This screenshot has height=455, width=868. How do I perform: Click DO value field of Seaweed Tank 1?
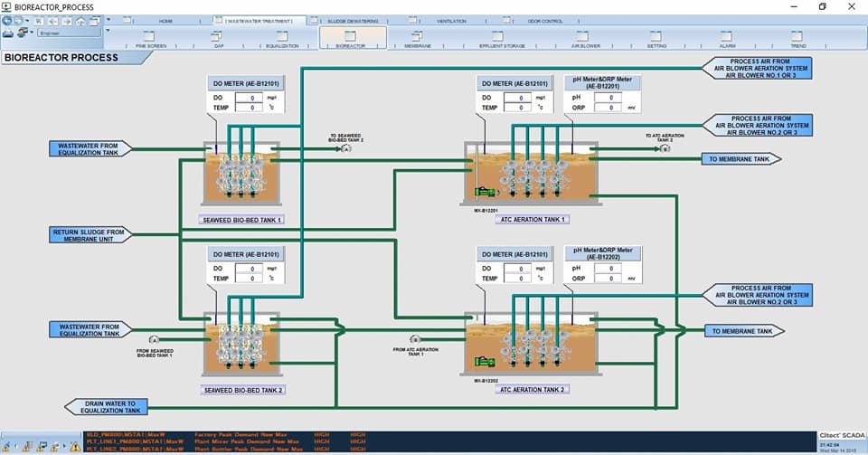tap(250, 98)
